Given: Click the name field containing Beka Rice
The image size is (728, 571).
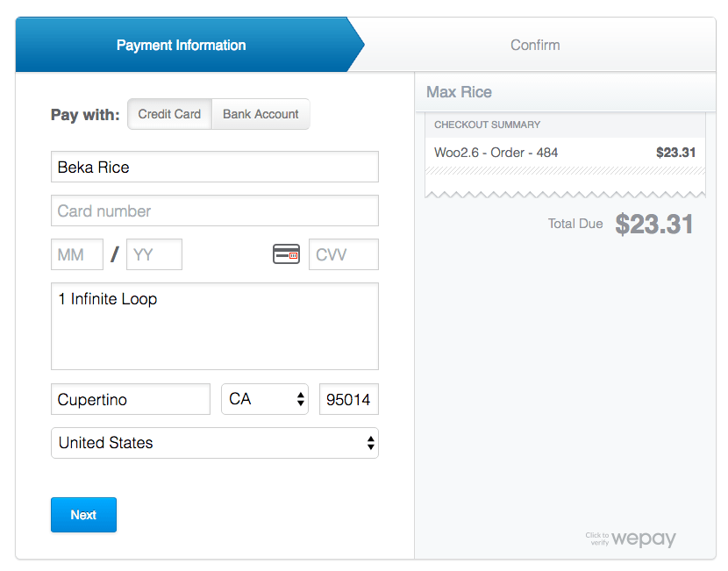Looking at the screenshot, I should pyautogui.click(x=215, y=167).
